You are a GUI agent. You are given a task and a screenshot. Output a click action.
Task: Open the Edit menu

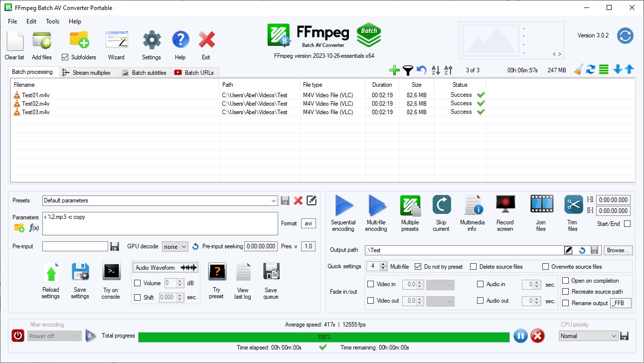click(31, 21)
